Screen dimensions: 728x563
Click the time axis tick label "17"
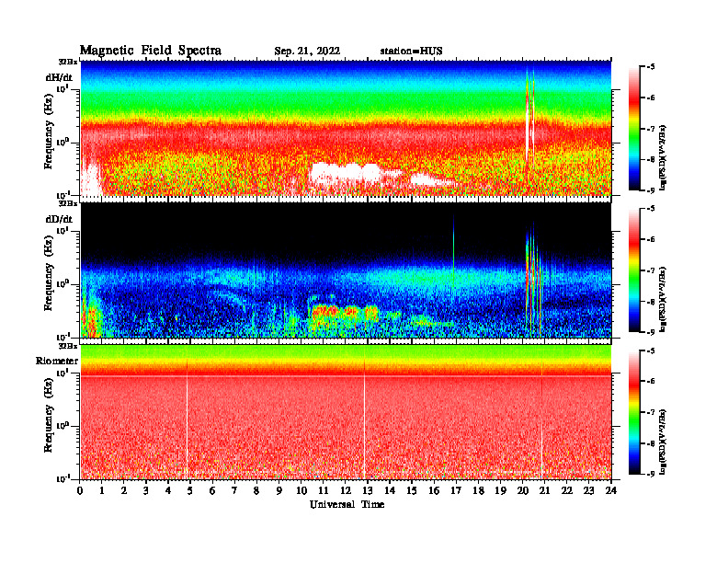pos(456,490)
